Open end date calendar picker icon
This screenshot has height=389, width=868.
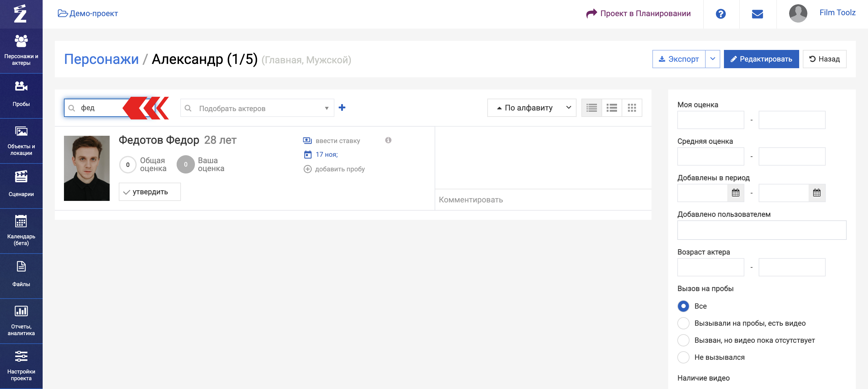817,193
